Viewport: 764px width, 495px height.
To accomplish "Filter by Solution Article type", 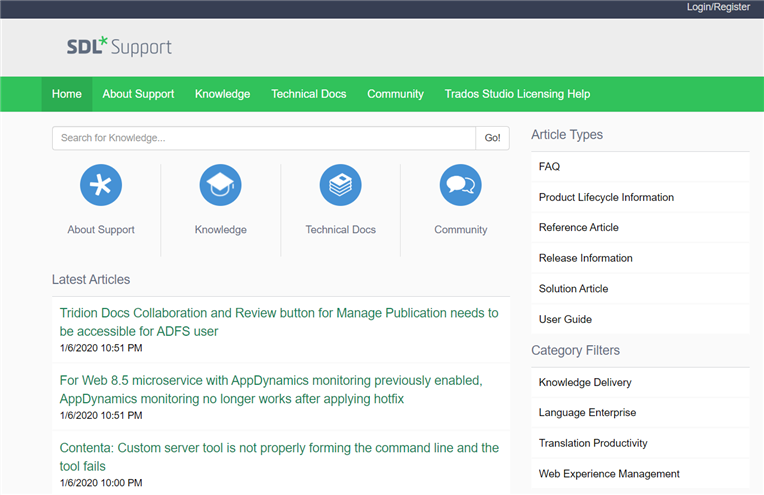I will (640, 289).
